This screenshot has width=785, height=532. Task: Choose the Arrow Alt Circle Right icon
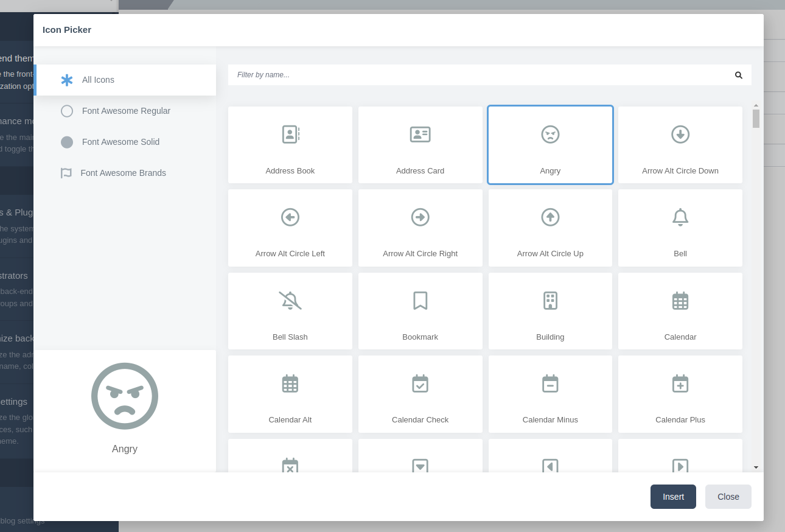point(420,228)
